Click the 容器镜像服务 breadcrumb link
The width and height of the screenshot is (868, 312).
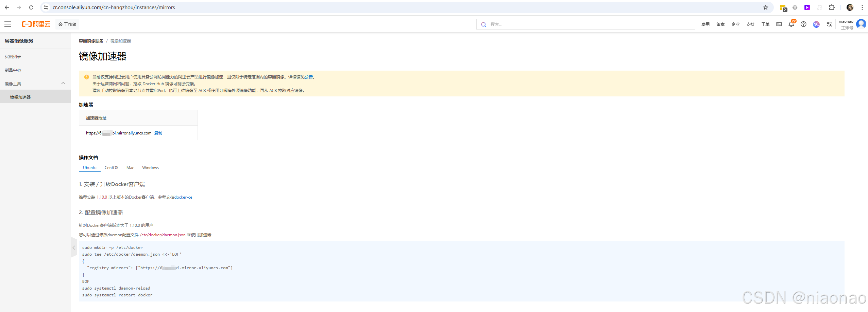91,41
